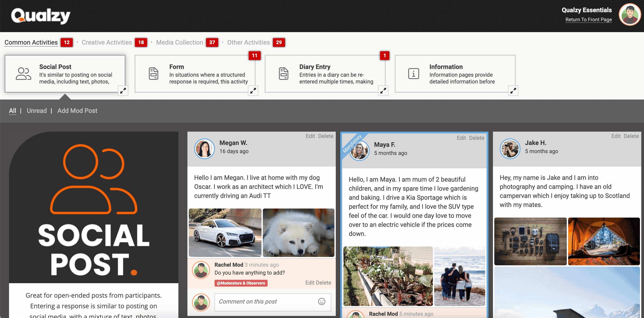Image resolution: width=644 pixels, height=318 pixels.
Task: Expand the Form activity card
Action: click(x=253, y=91)
